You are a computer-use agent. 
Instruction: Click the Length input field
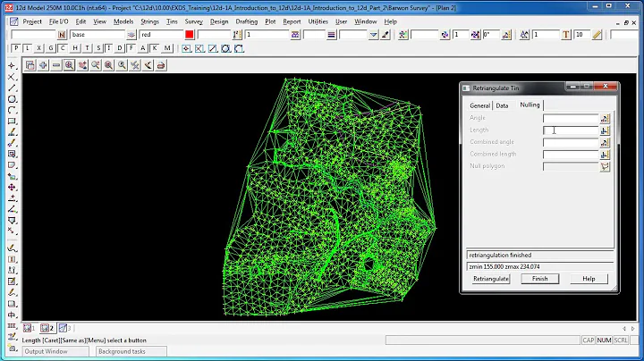point(571,130)
